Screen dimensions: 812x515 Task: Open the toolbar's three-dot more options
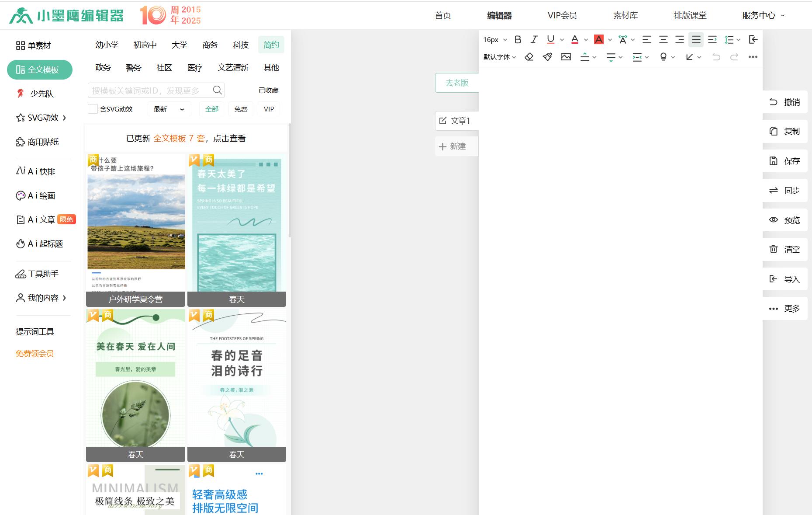pos(753,57)
